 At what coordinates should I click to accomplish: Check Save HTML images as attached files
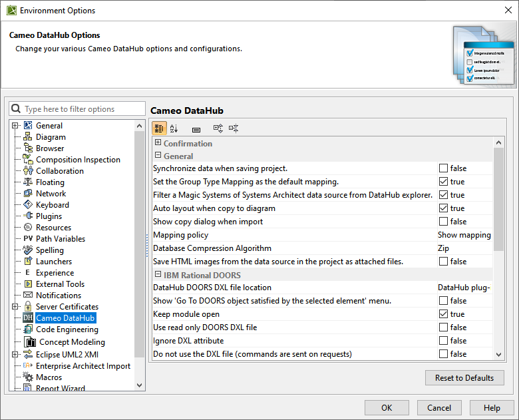click(443, 262)
